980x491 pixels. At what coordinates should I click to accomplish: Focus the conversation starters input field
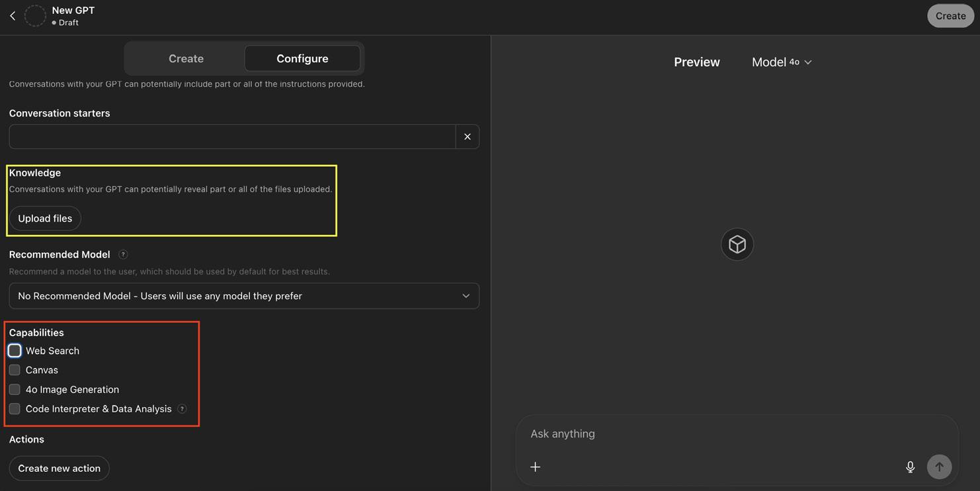[x=232, y=137]
